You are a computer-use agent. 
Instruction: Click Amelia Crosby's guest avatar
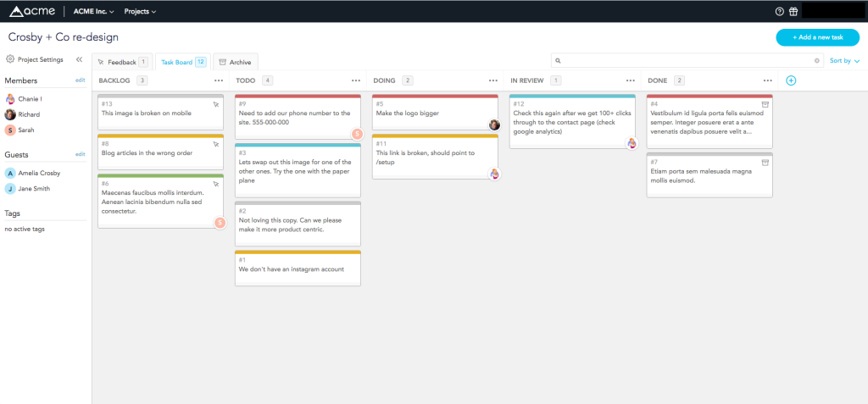coord(10,174)
